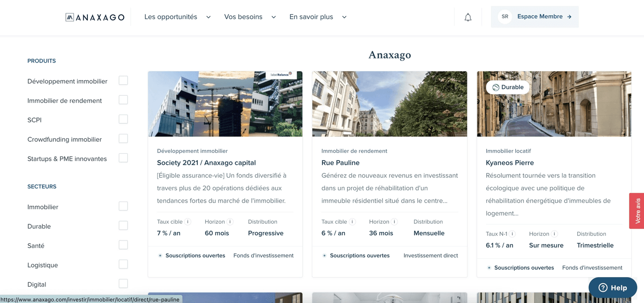Click the Kyaneos Pierre street photo
The height and width of the screenshot is (303, 644).
click(x=554, y=104)
